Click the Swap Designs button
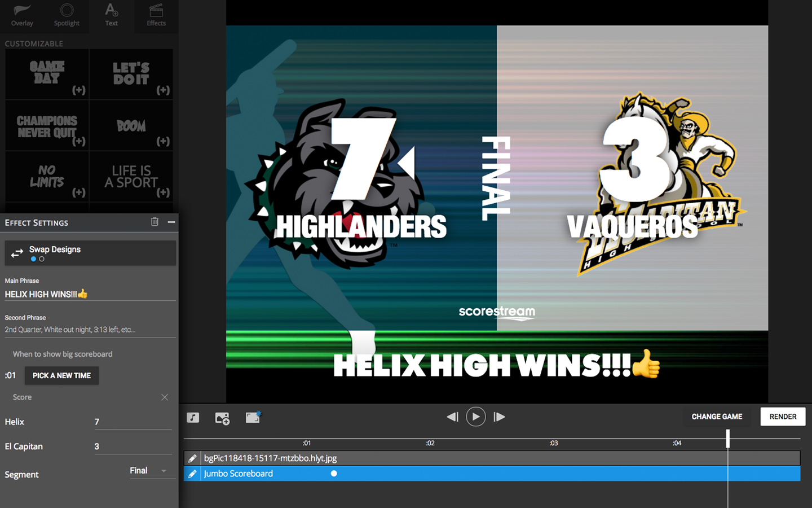The height and width of the screenshot is (508, 812). [90, 253]
